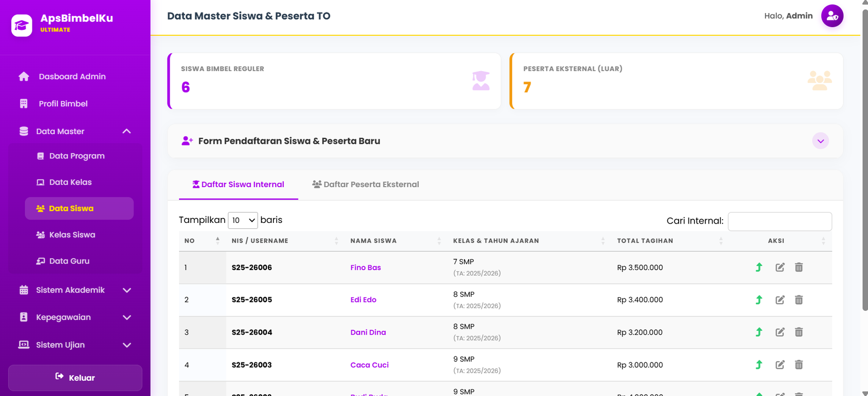868x396 pixels.
Task: Expand the Form Pendaftaran Siswa chevron
Action: 820,141
